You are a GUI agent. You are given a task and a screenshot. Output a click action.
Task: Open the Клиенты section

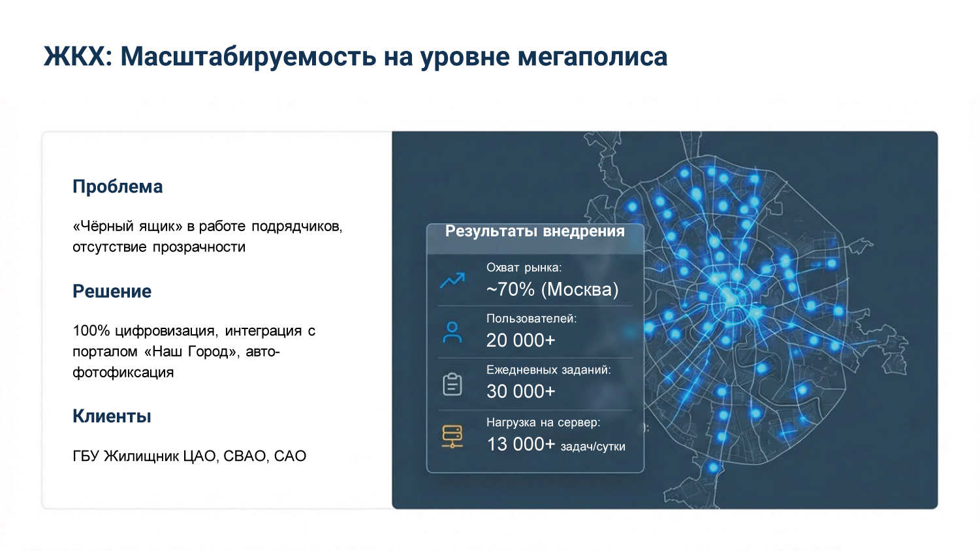111,416
